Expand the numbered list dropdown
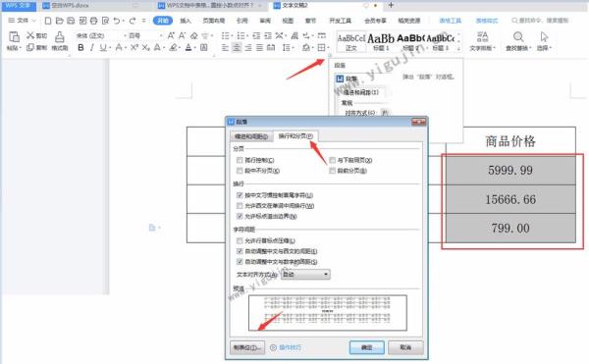The image size is (589, 364). click(x=248, y=36)
